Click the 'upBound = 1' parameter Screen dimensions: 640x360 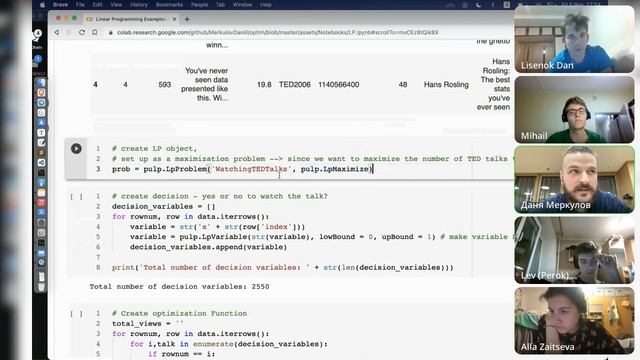coord(407,237)
